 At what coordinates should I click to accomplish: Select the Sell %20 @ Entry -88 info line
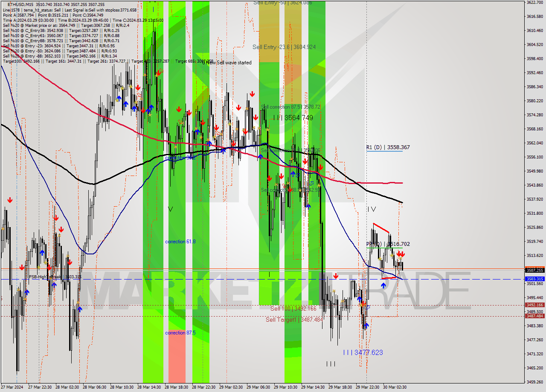[60, 56]
